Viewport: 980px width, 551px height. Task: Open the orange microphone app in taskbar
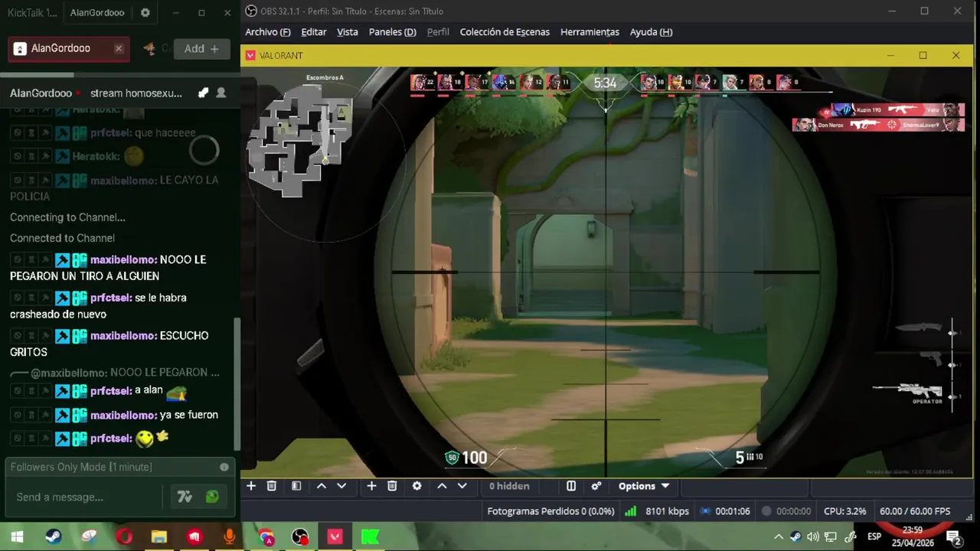pyautogui.click(x=229, y=537)
